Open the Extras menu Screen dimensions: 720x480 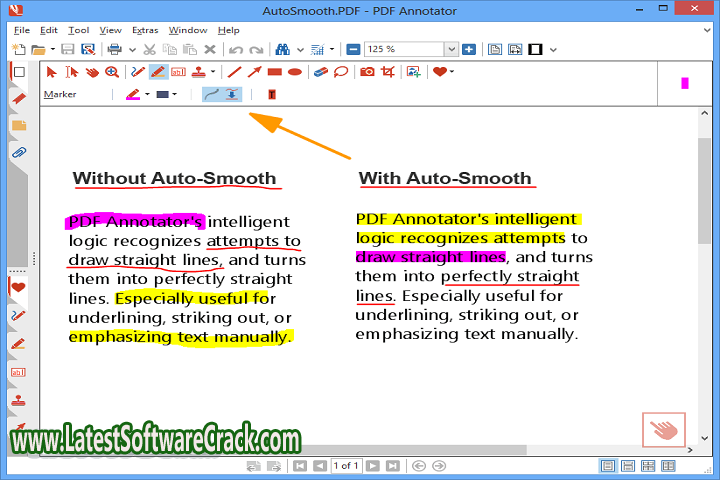pyautogui.click(x=145, y=30)
